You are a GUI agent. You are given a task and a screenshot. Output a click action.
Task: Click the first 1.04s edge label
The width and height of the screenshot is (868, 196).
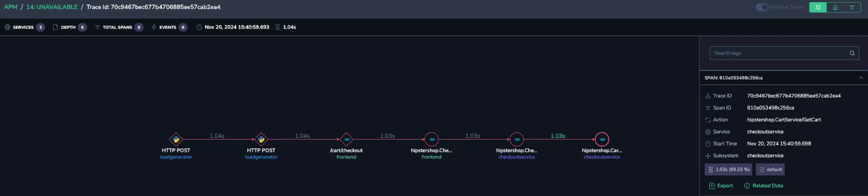(x=217, y=136)
